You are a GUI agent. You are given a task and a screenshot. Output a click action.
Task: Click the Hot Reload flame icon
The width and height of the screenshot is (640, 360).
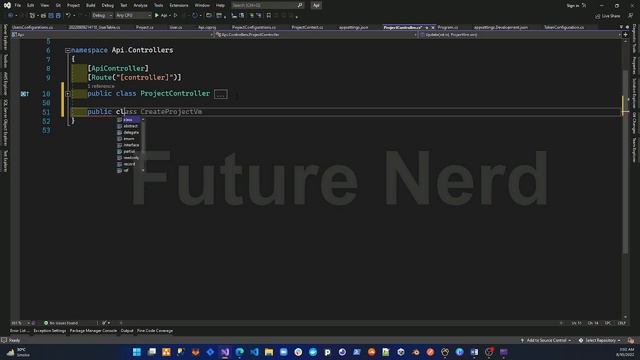tap(195, 16)
